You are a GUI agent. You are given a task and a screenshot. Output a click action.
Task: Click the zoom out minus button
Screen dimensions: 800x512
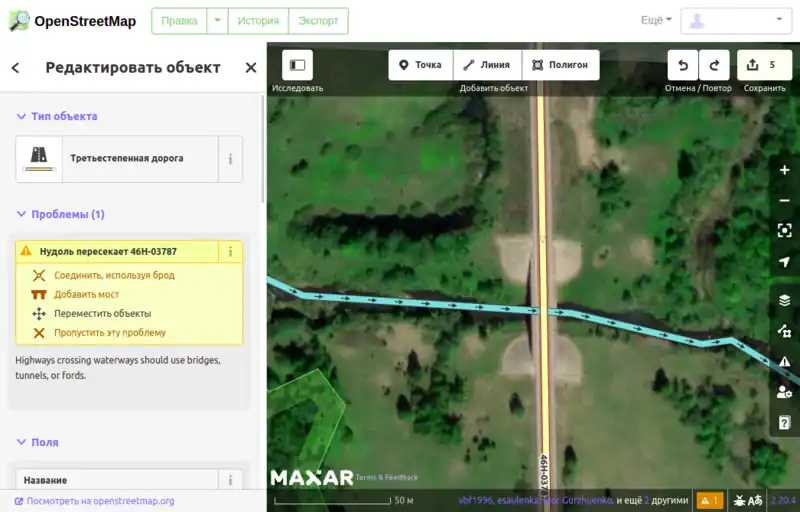pos(784,200)
